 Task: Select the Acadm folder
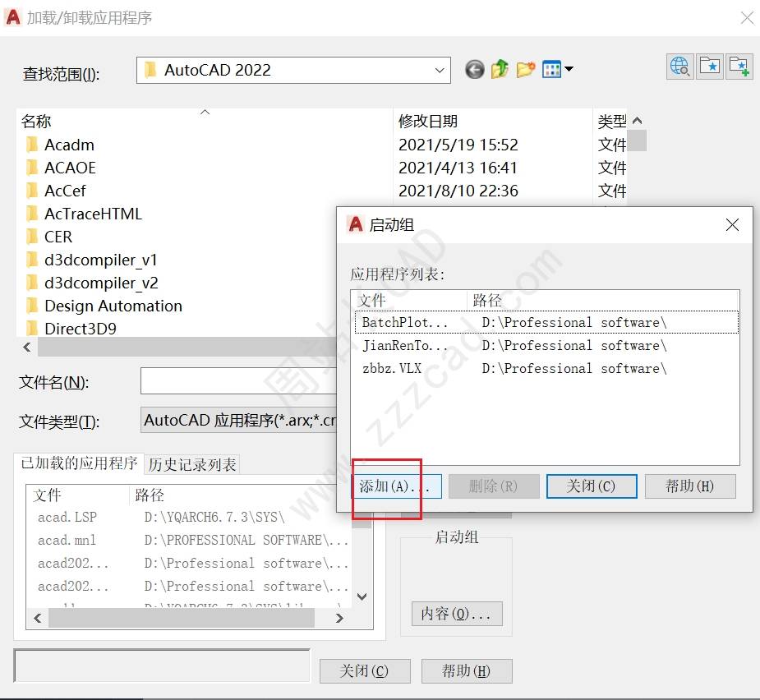click(69, 145)
